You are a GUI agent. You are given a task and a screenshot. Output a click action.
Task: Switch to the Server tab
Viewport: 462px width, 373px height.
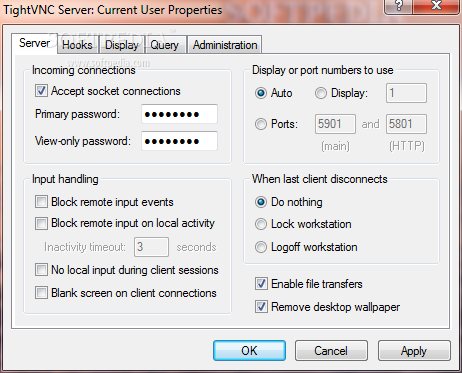(x=34, y=43)
